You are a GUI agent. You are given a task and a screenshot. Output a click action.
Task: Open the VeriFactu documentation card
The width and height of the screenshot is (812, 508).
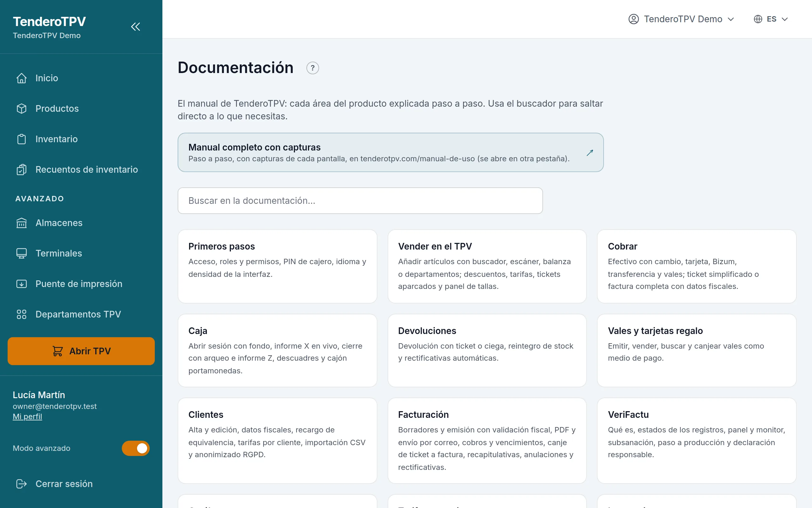pyautogui.click(x=697, y=440)
